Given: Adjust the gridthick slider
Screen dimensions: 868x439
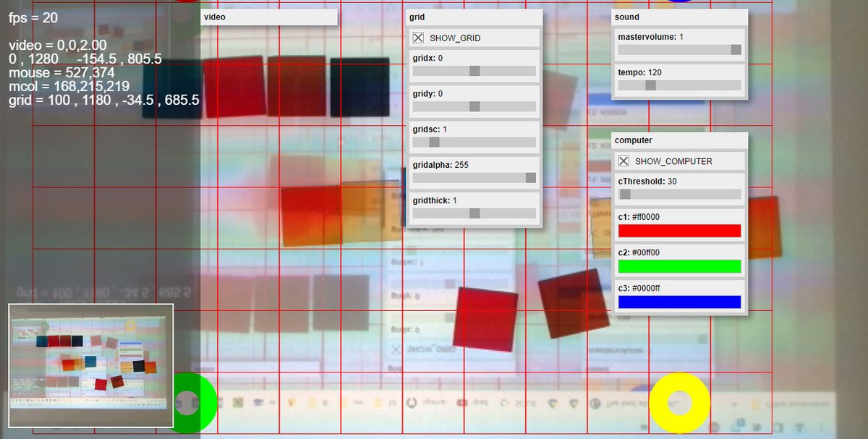Looking at the screenshot, I should pyautogui.click(x=474, y=213).
